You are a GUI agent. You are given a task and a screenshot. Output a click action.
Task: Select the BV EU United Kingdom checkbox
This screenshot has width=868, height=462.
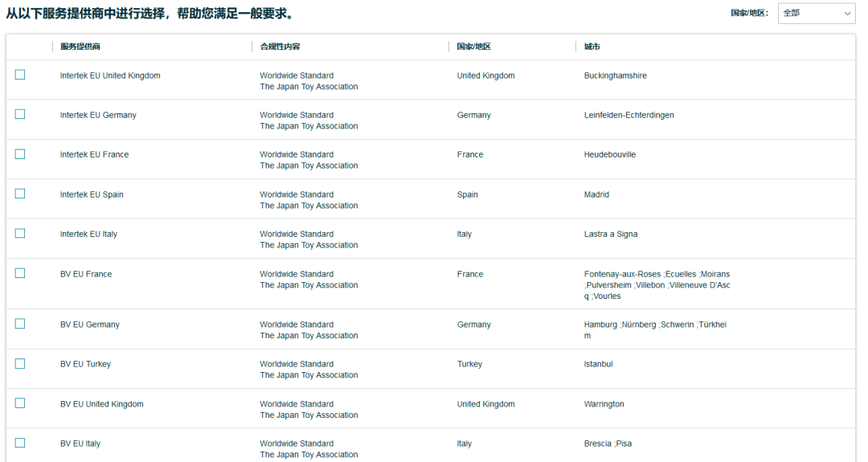pyautogui.click(x=20, y=403)
